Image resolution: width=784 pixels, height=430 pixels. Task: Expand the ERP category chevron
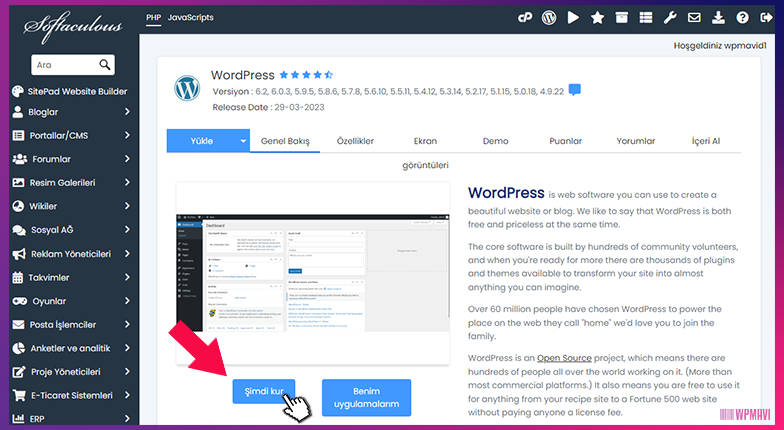[x=127, y=418]
